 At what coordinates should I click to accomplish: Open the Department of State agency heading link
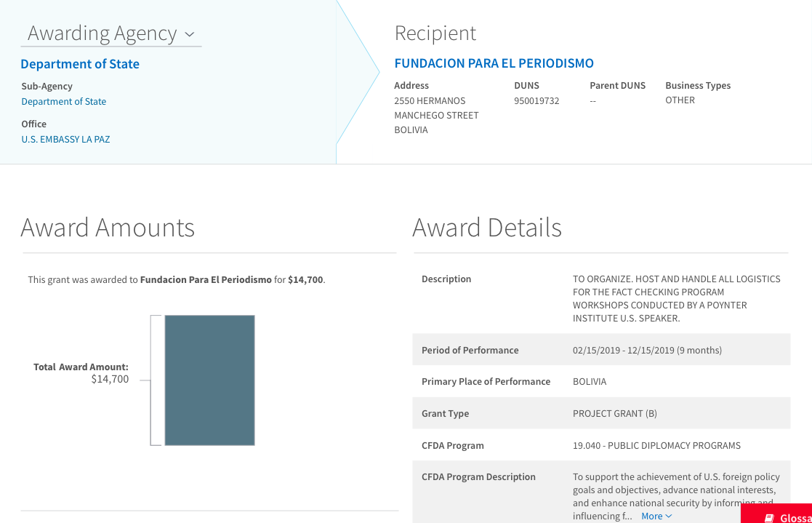(x=80, y=64)
